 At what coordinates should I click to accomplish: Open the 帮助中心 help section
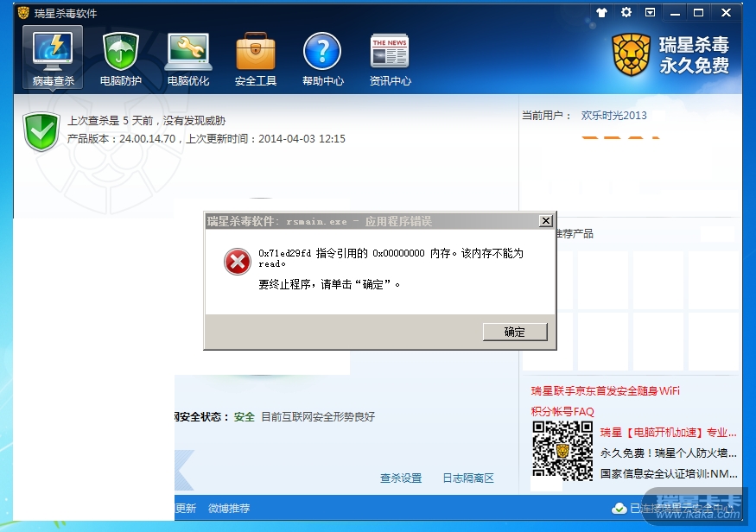click(x=322, y=58)
